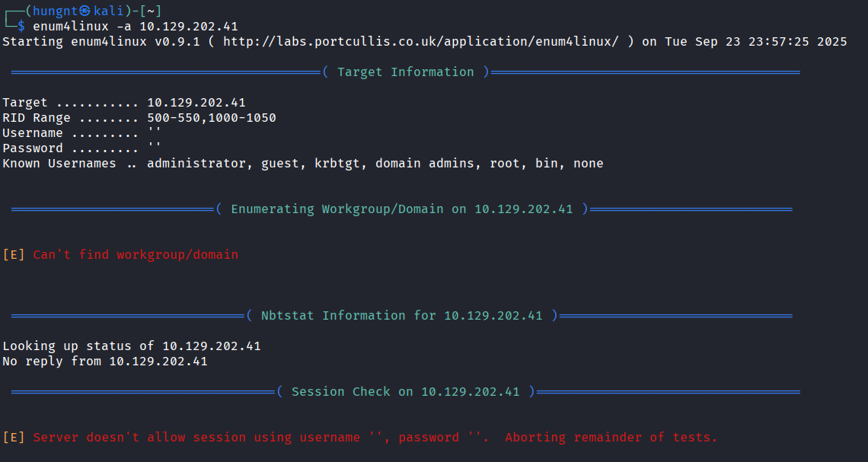868x462 pixels.
Task: Select the "kali" hostname in the prompt
Action: [x=108, y=11]
